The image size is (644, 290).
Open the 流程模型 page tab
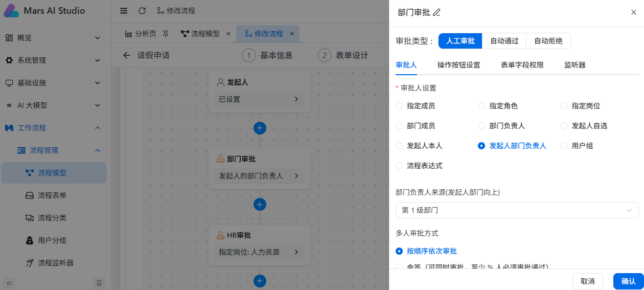(x=205, y=34)
